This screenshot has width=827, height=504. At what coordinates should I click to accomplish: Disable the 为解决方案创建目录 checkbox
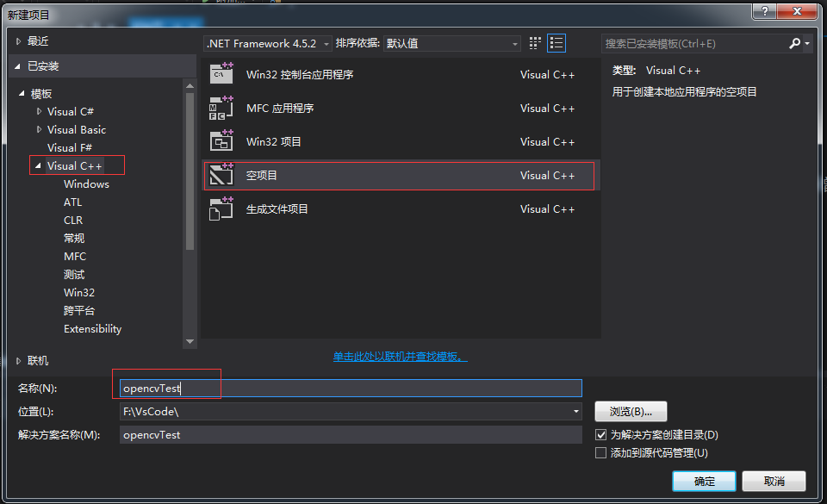600,433
